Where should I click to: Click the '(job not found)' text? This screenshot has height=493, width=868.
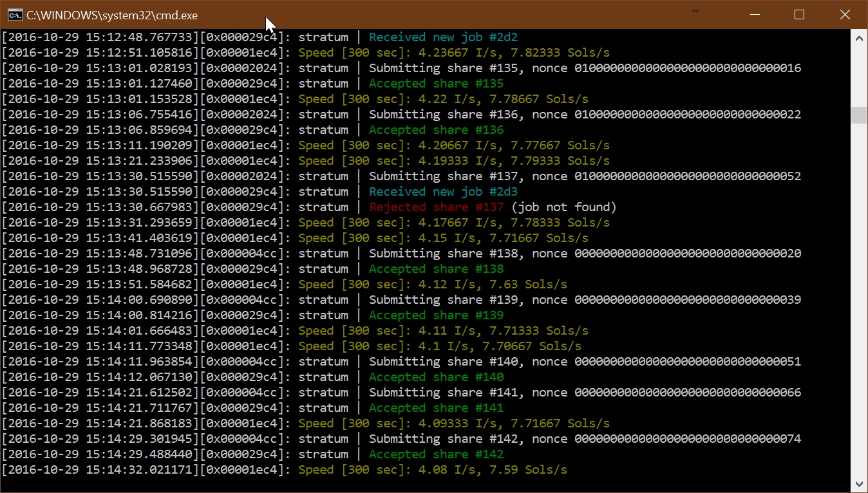click(x=564, y=207)
